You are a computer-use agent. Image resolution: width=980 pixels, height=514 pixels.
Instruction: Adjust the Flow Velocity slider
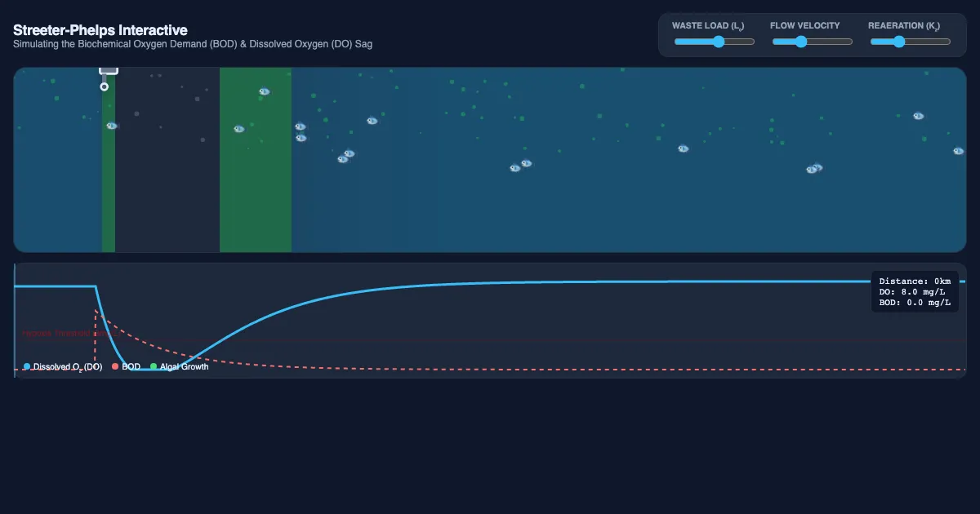(x=812, y=42)
